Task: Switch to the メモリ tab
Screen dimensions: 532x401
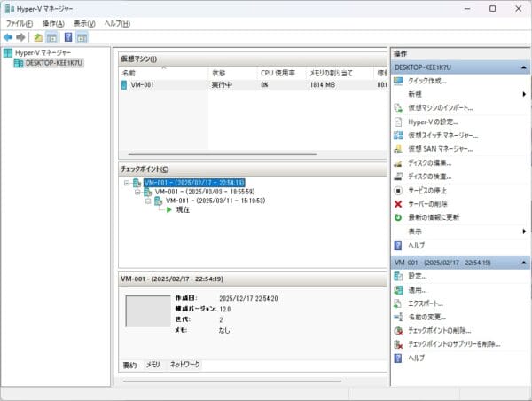Action: point(153,365)
